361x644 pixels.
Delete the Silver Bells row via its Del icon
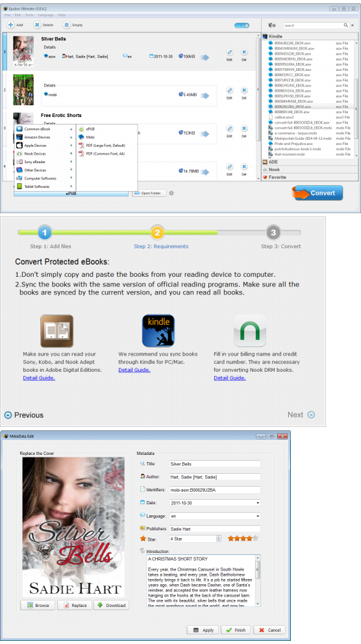point(244,52)
